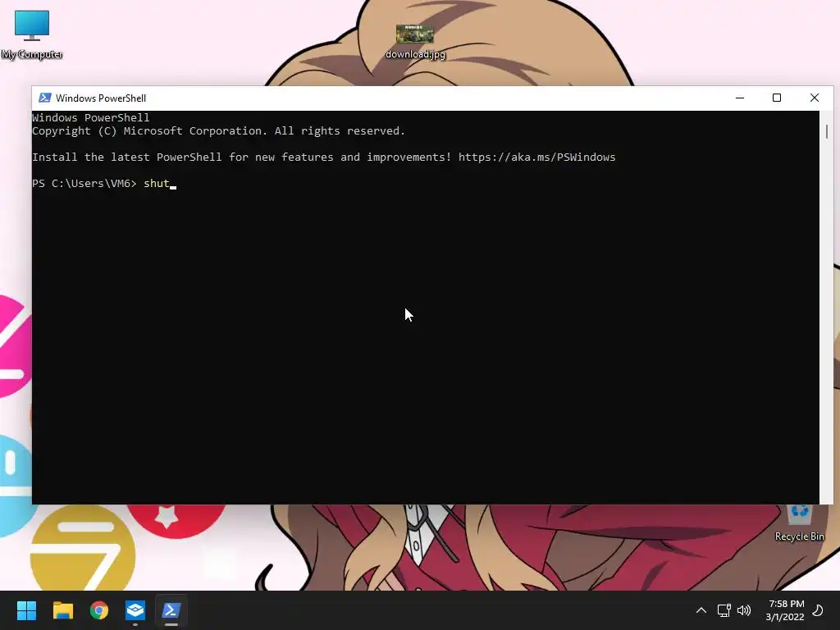Click the PowerShell vertical scrollbar thumb
The width and height of the screenshot is (840, 630).
[827, 131]
